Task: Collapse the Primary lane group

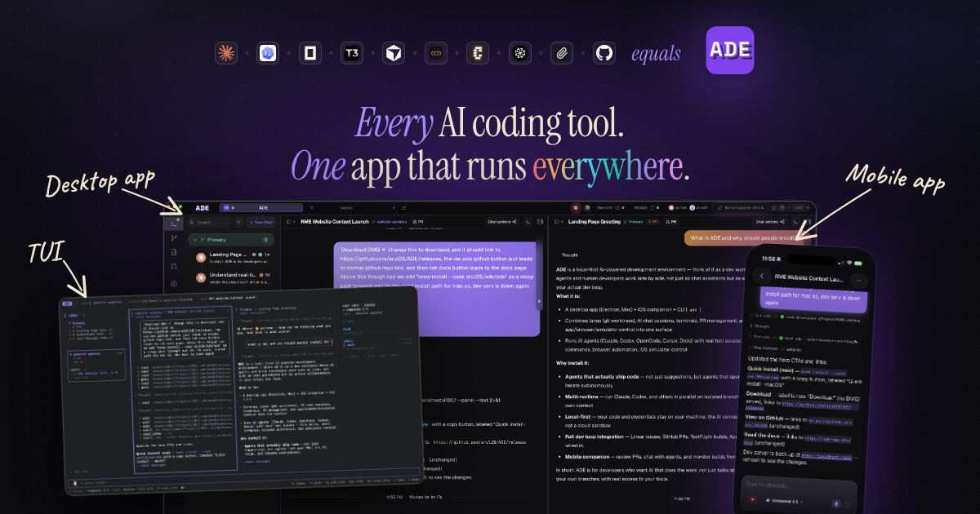Action: point(230,240)
